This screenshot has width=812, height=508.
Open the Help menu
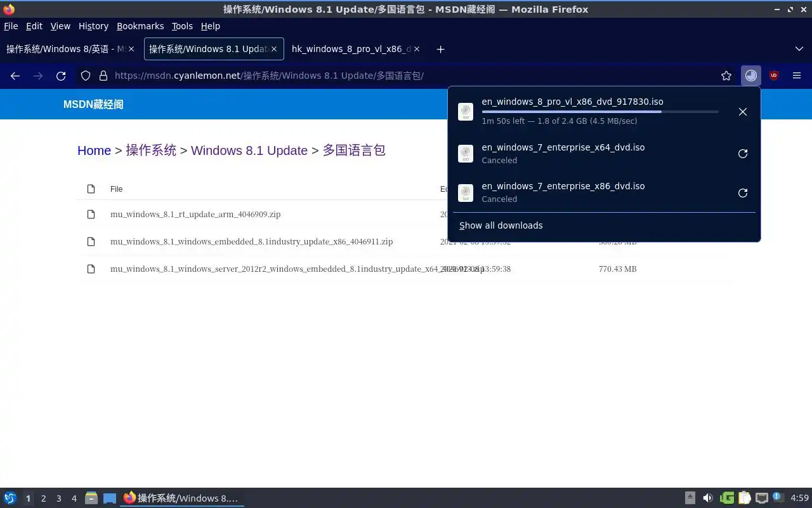coord(210,26)
